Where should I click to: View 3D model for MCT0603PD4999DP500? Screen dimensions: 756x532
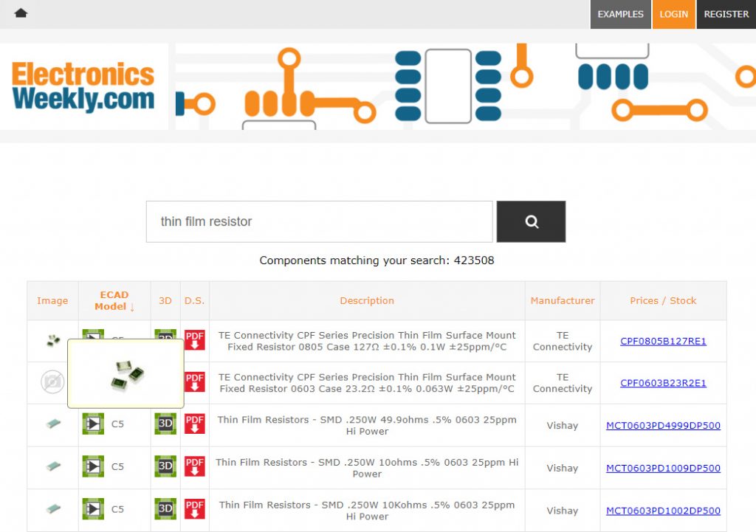point(165,424)
